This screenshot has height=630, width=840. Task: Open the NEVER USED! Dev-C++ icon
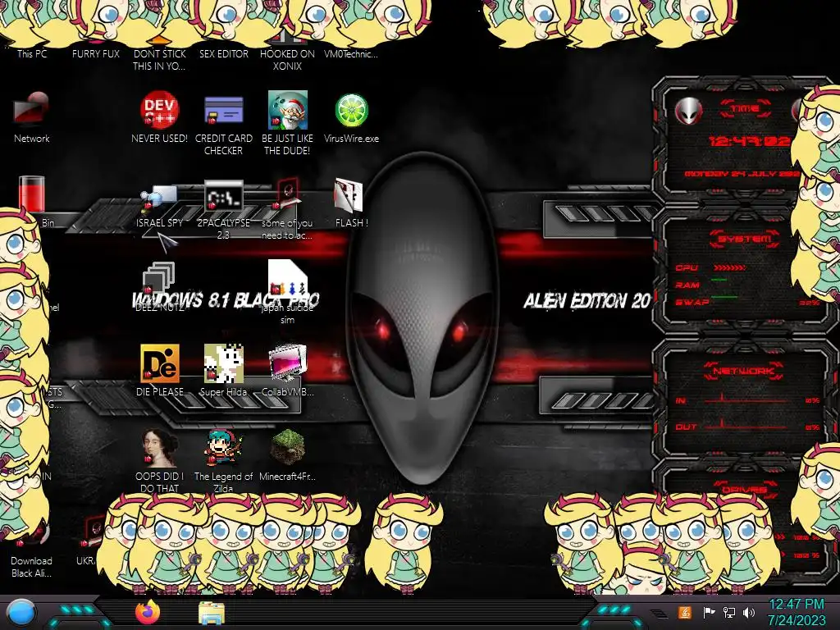(x=159, y=110)
